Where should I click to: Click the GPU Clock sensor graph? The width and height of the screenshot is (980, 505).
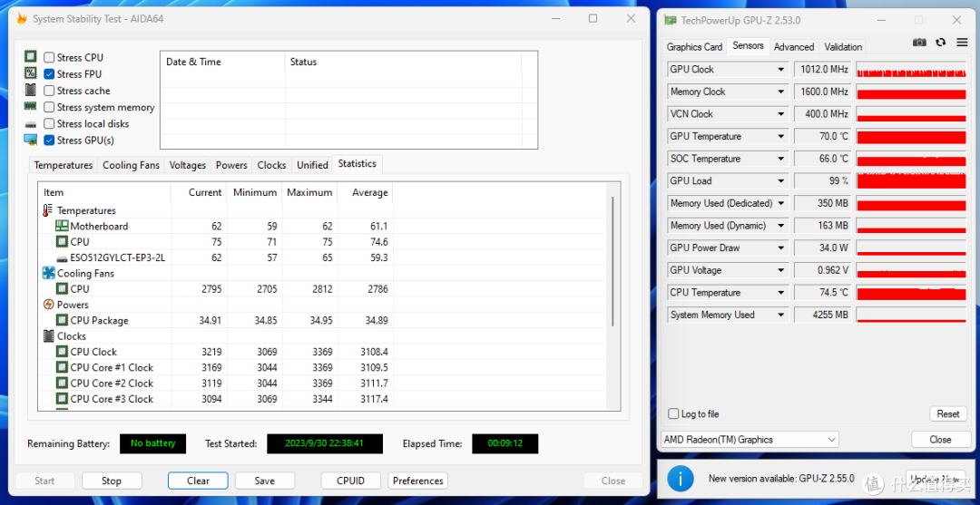tap(911, 69)
